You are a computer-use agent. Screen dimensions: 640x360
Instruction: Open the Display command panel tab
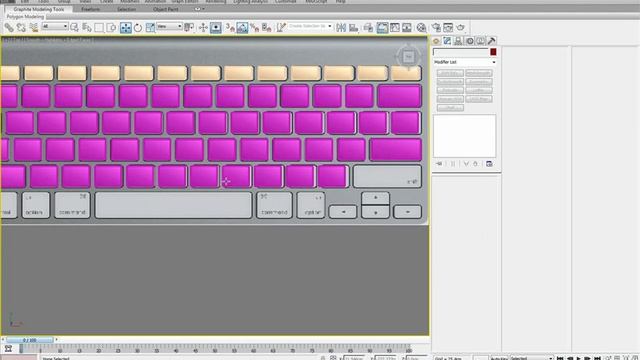click(x=480, y=41)
